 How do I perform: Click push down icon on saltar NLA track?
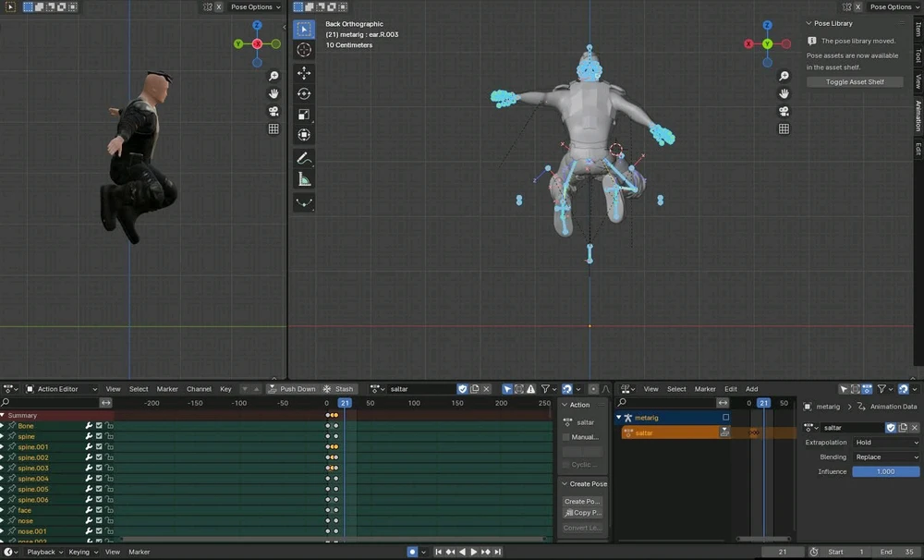(724, 432)
